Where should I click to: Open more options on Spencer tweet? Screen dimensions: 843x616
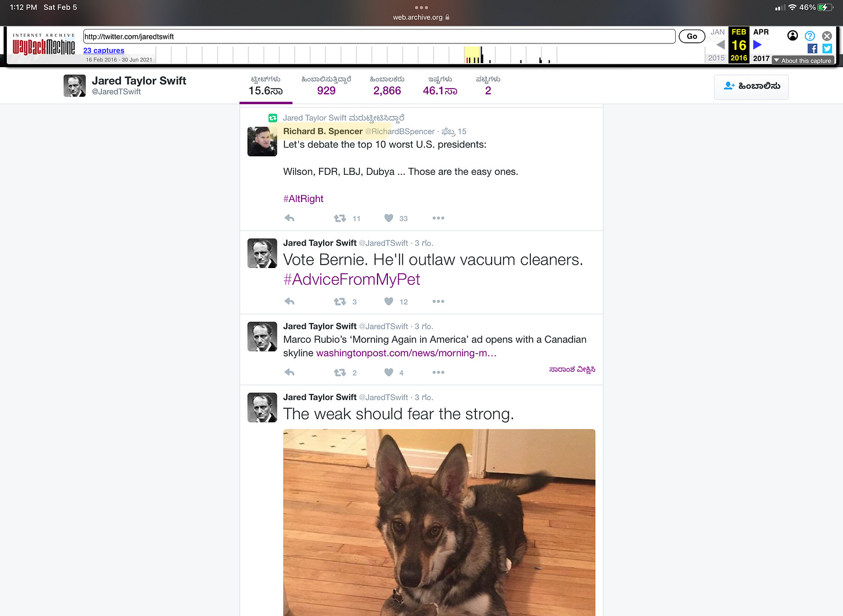pos(438,218)
